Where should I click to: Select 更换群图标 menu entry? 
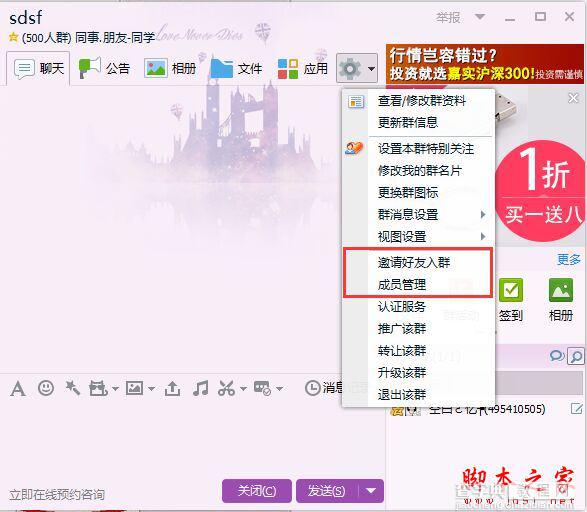pyautogui.click(x=408, y=192)
